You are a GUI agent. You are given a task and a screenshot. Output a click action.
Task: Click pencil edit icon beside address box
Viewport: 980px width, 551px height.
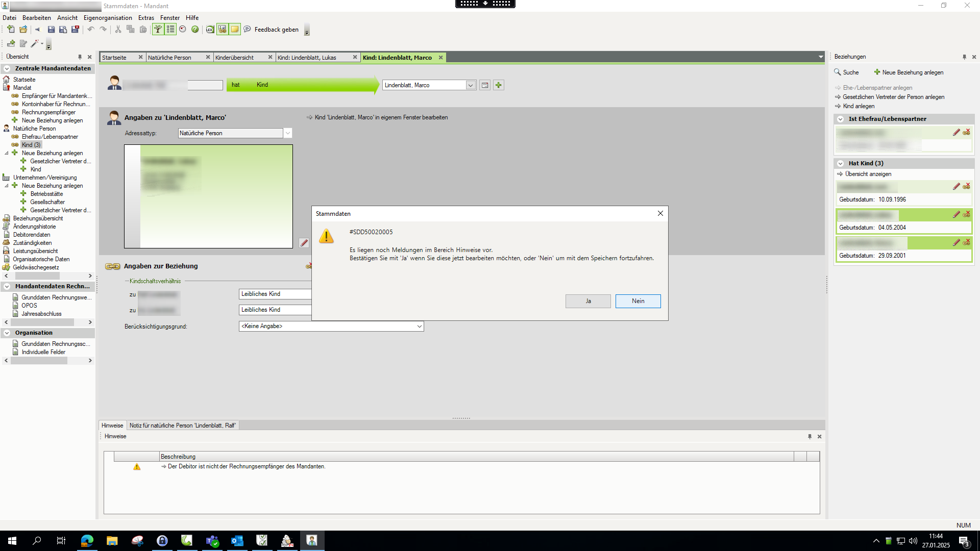pyautogui.click(x=304, y=243)
